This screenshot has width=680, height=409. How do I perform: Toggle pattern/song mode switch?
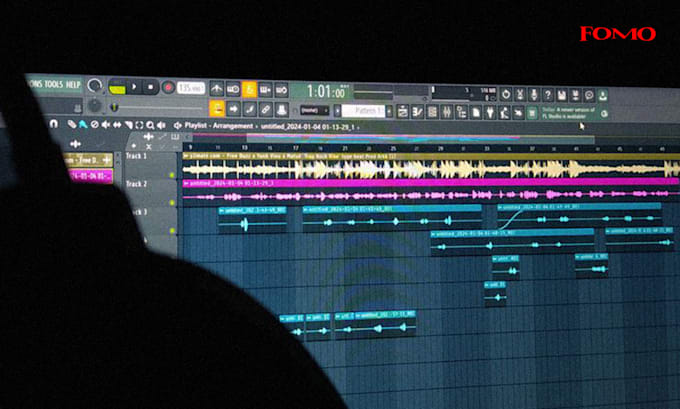pos(117,87)
